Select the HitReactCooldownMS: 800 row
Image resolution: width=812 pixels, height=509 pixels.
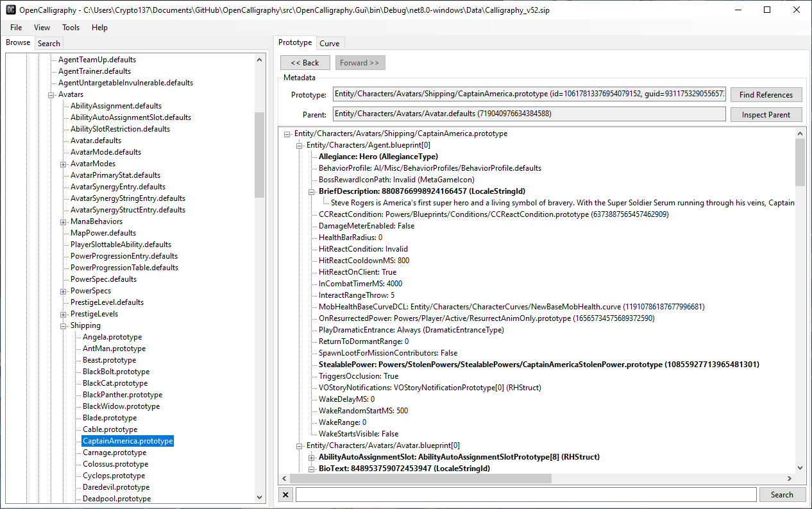point(364,261)
